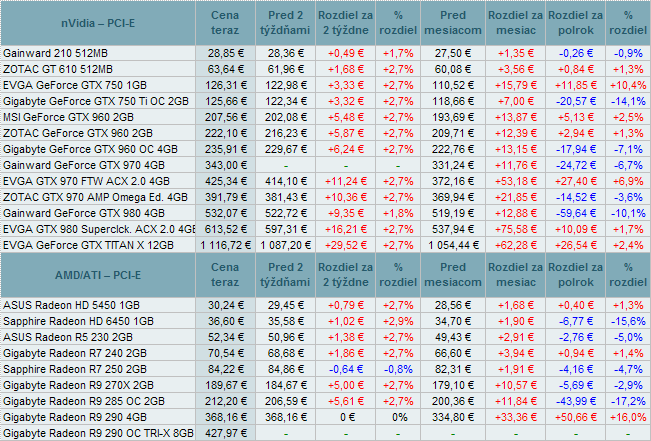The image size is (651, 441).
Task: Select Gigabyte Radeon R7 240 2GB
Action: point(75,353)
